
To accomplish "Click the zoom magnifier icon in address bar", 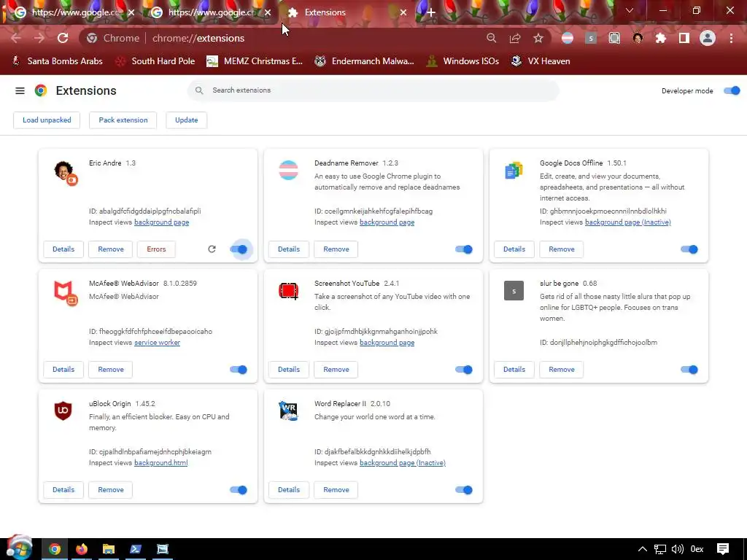I will point(491,38).
